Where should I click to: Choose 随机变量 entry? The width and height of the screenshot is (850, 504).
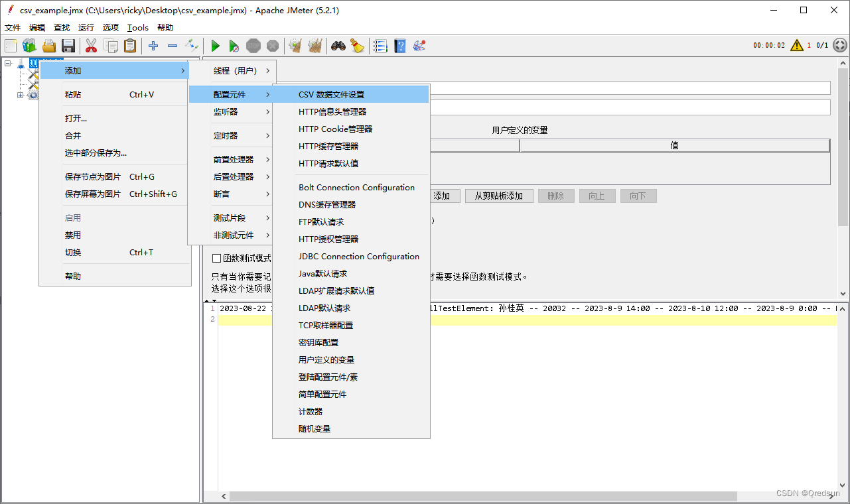click(x=351, y=429)
